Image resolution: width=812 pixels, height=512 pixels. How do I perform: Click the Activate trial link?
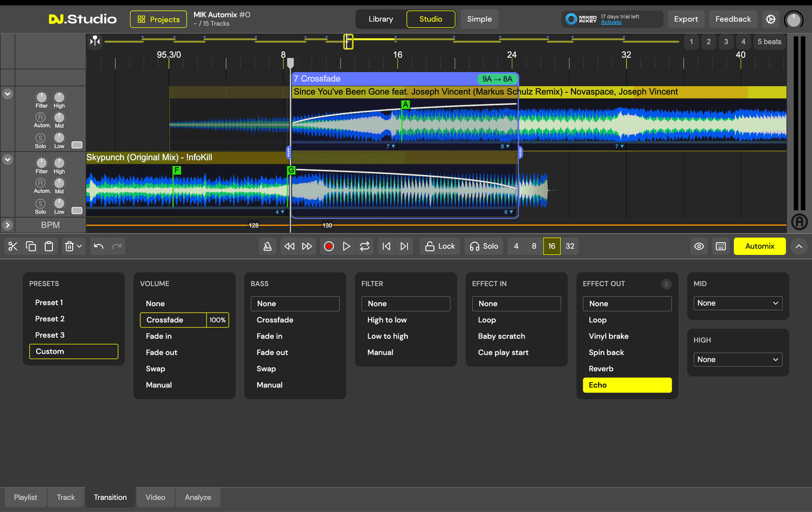[611, 22]
